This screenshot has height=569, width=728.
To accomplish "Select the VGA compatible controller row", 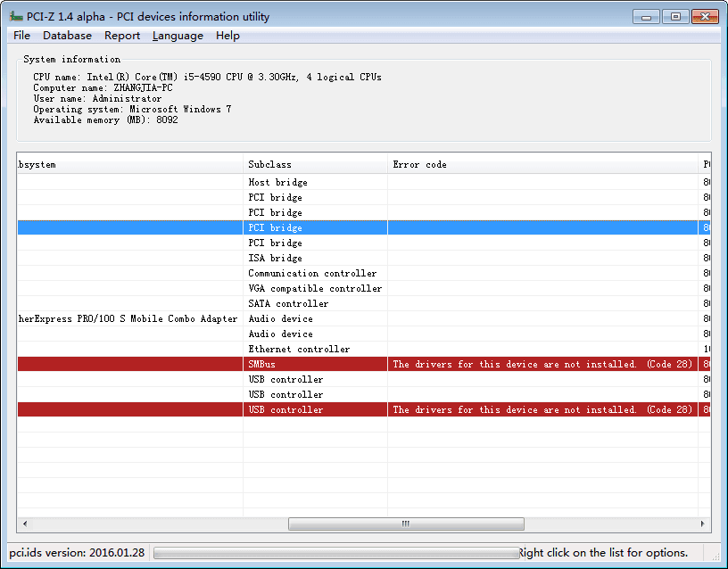I will [x=364, y=288].
